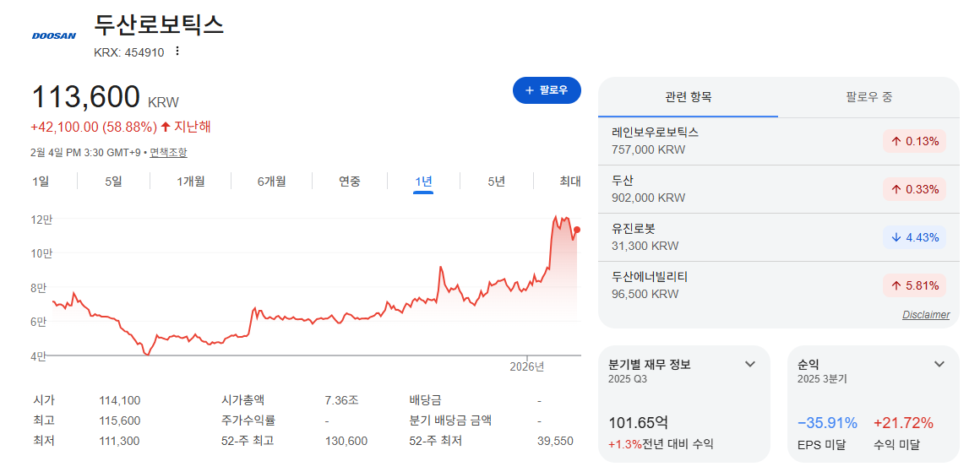Click the current price 113,600
The image size is (980, 472).
[85, 97]
